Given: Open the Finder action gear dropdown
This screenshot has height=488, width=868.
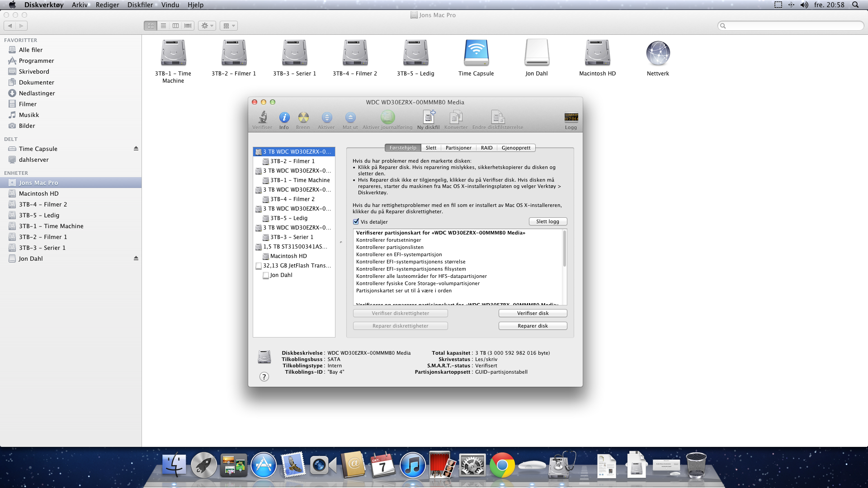Looking at the screenshot, I should 207,26.
